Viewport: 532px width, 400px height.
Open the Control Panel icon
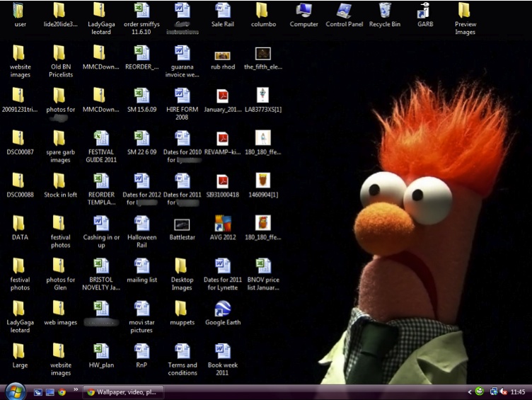point(344,16)
